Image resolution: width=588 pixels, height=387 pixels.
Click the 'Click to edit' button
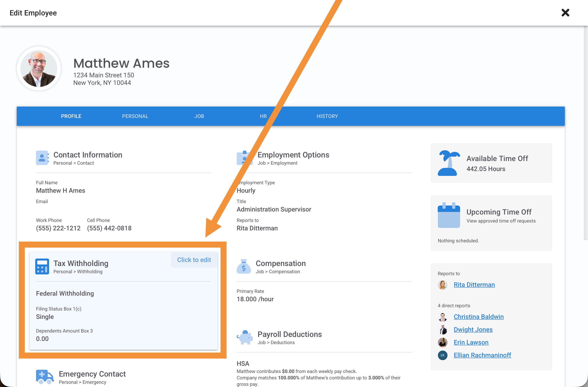[194, 260]
